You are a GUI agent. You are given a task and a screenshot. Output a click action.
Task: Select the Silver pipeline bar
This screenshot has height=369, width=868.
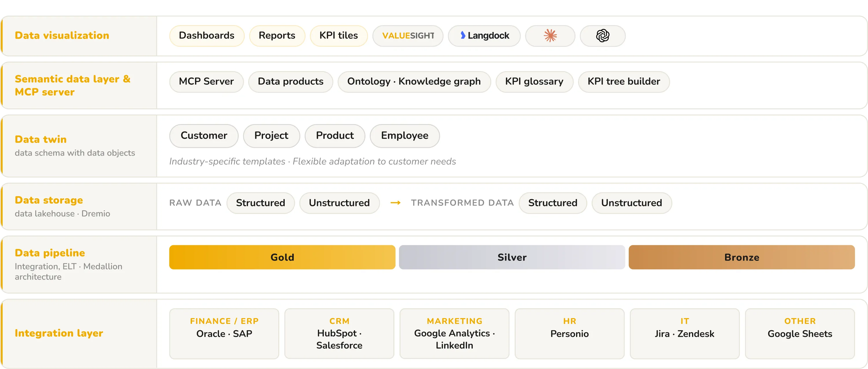[512, 257]
